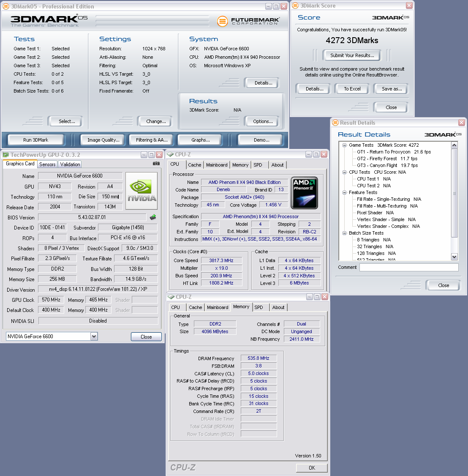
Task: Click the Core Speed value 3817.3 MHz
Action: click(221, 260)
